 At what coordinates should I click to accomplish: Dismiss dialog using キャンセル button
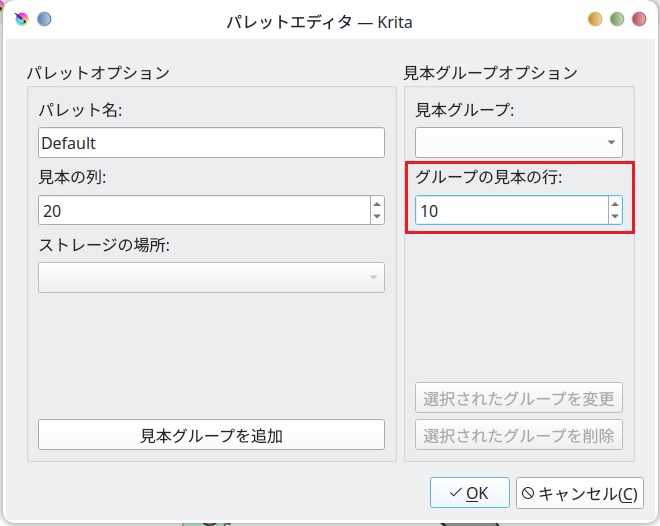pos(580,493)
